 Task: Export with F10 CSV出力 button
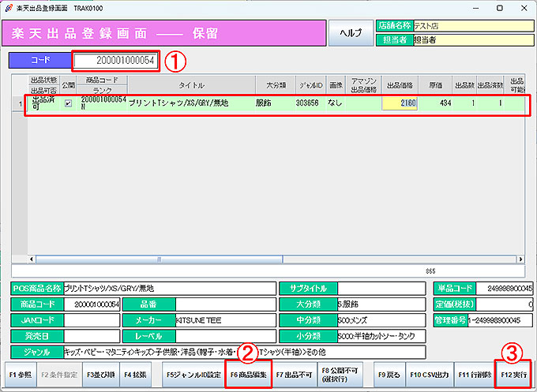click(x=429, y=372)
